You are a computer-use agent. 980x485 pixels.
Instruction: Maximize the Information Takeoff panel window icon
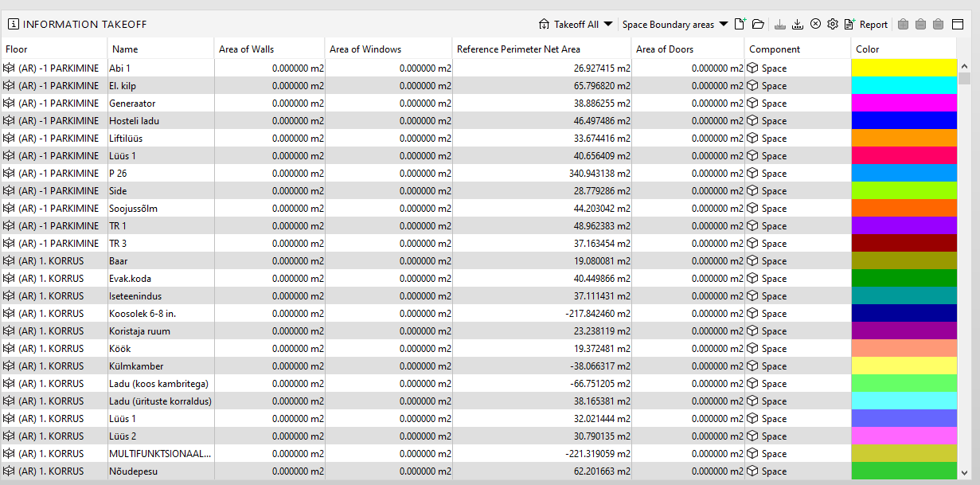958,24
